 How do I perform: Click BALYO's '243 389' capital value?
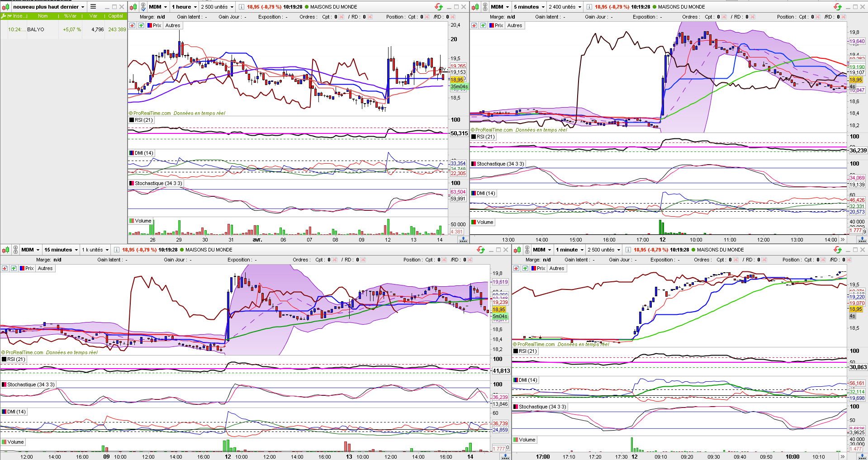117,29
